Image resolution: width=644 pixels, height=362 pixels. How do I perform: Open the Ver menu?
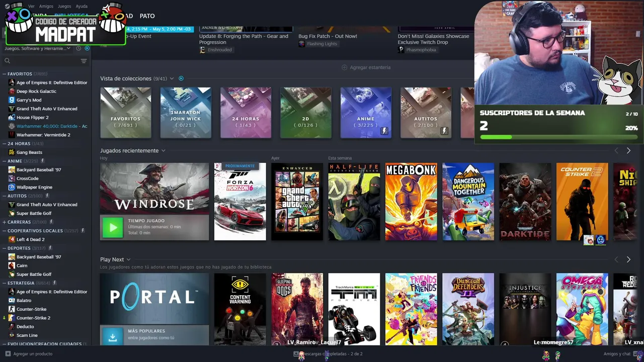coord(31,7)
